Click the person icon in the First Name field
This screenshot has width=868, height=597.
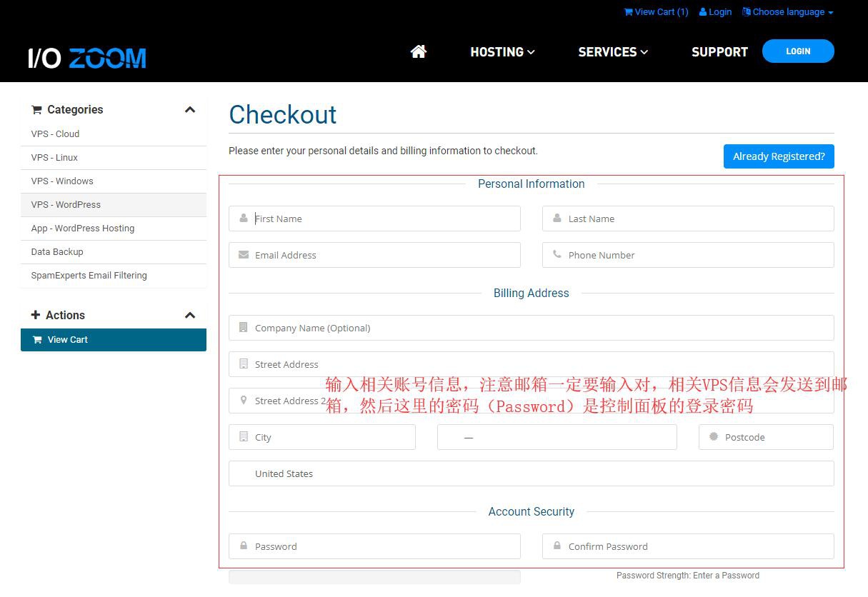[242, 219]
